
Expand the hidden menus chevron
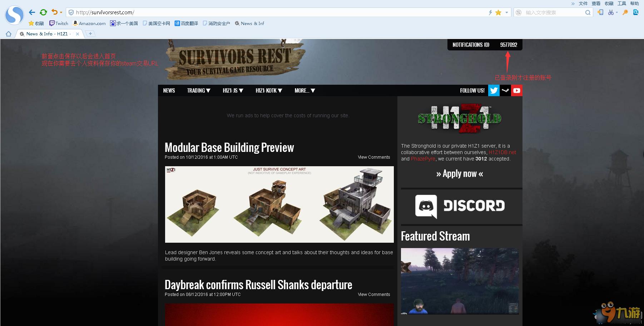tap(573, 4)
